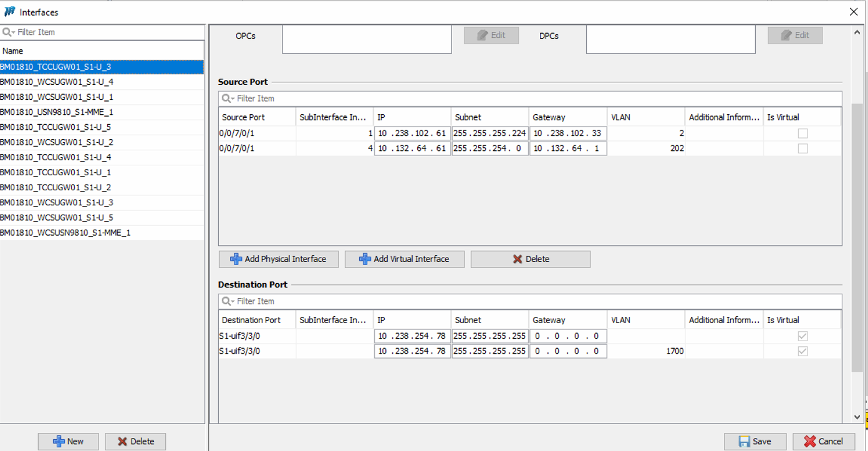Toggle Is Virtual checkbox for VLAN 2 row
Image resolution: width=868 pixels, height=451 pixels.
pyautogui.click(x=803, y=133)
